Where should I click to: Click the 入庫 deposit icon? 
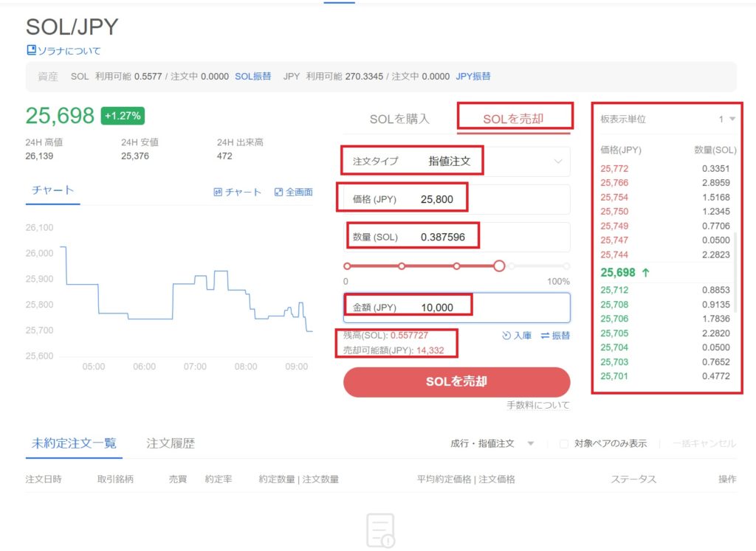point(506,336)
